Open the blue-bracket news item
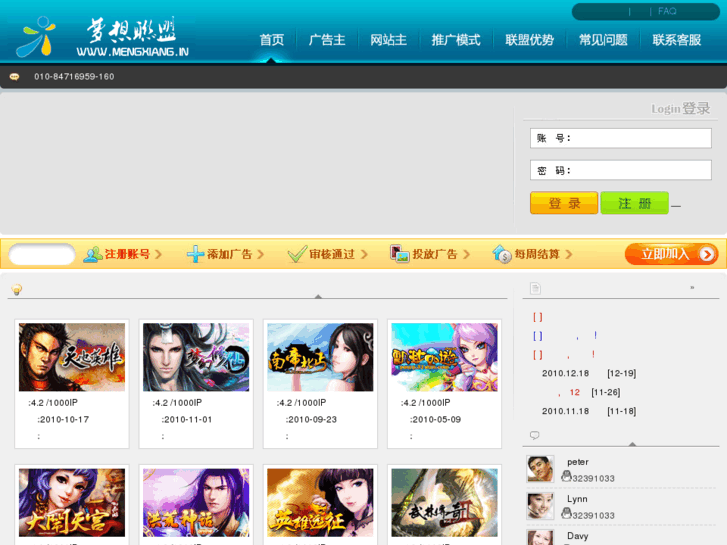727x545 pixels. 565,336
